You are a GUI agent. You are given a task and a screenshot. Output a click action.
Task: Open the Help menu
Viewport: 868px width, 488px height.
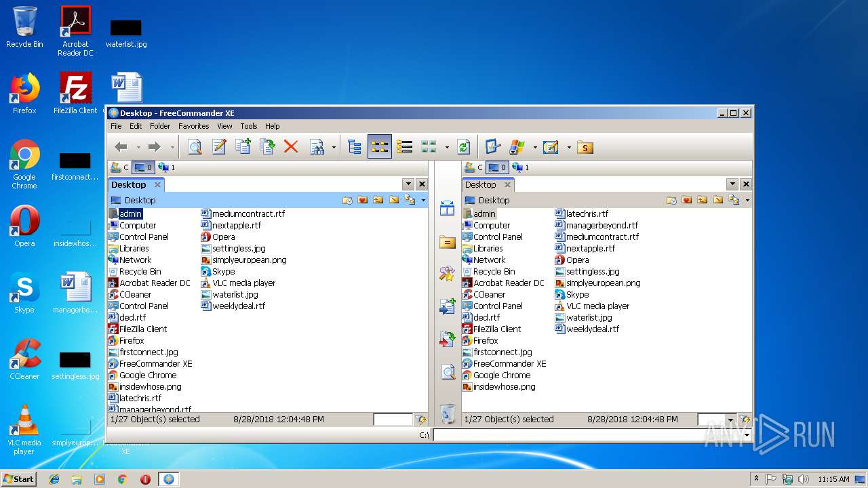[273, 126]
